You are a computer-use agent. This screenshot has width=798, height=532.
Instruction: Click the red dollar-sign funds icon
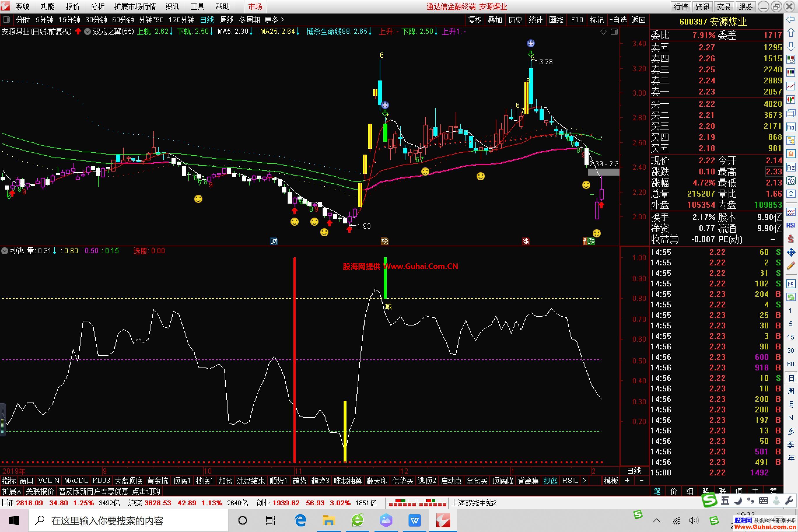pyautogui.click(x=790, y=239)
